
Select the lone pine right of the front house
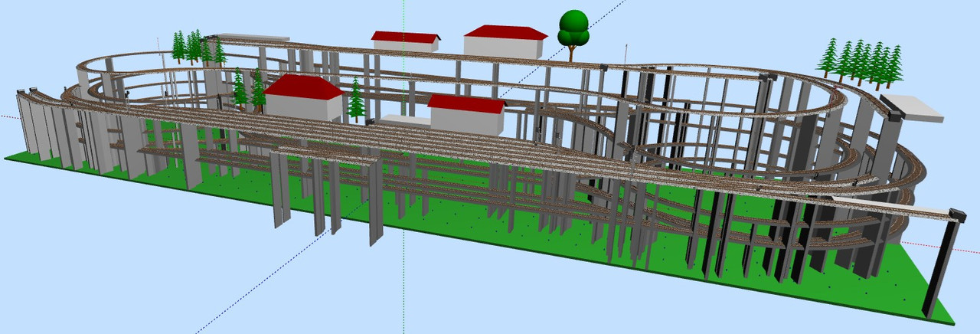(x=356, y=100)
